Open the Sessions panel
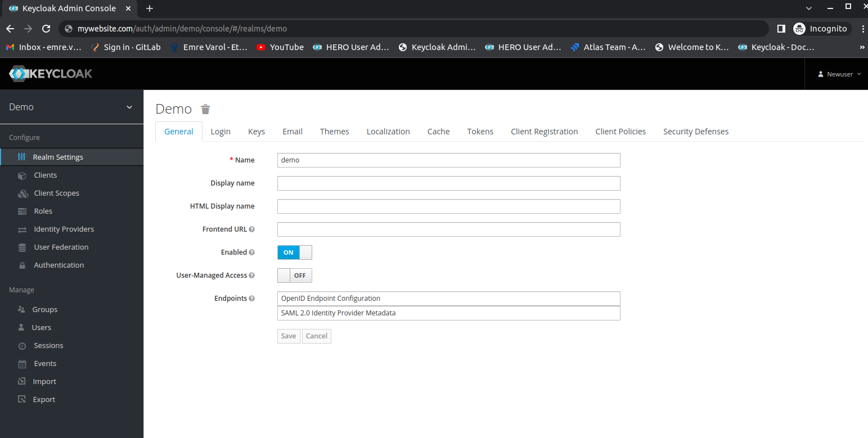The width and height of the screenshot is (868, 438). [50, 345]
